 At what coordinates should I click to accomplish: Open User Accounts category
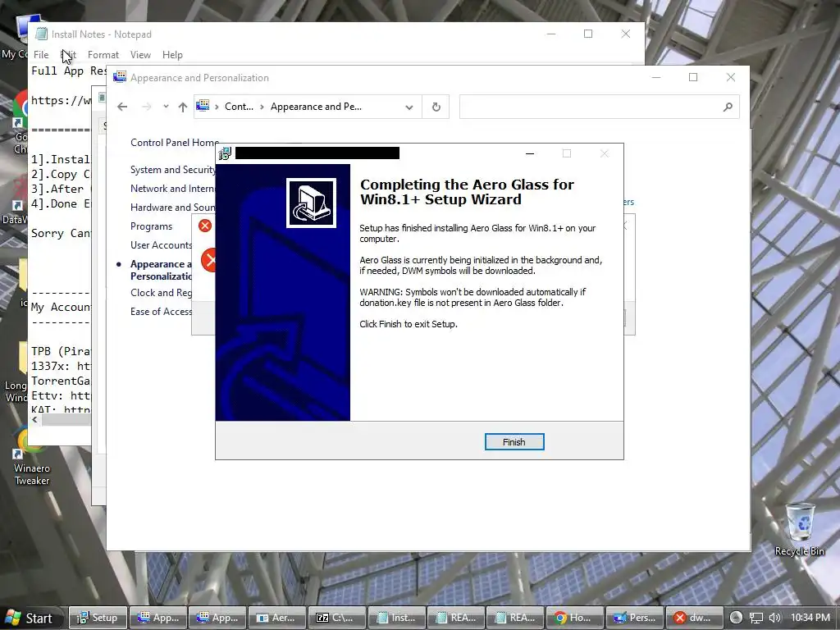pyautogui.click(x=162, y=244)
